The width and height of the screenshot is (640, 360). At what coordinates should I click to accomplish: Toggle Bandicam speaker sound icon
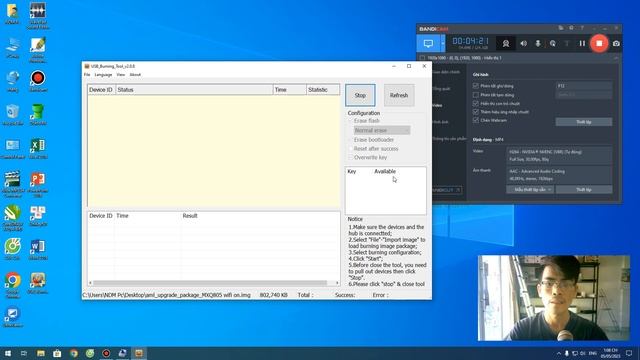523,43
